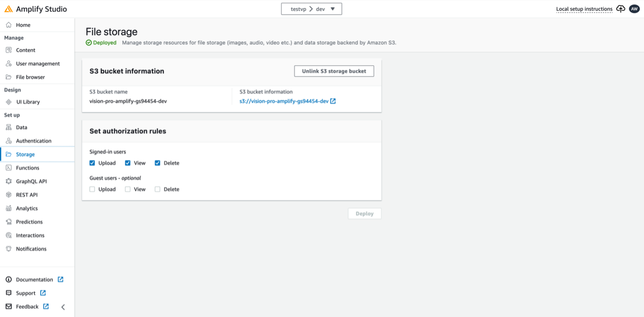Open the Documentation link
This screenshot has height=317, width=644.
pyautogui.click(x=34, y=279)
